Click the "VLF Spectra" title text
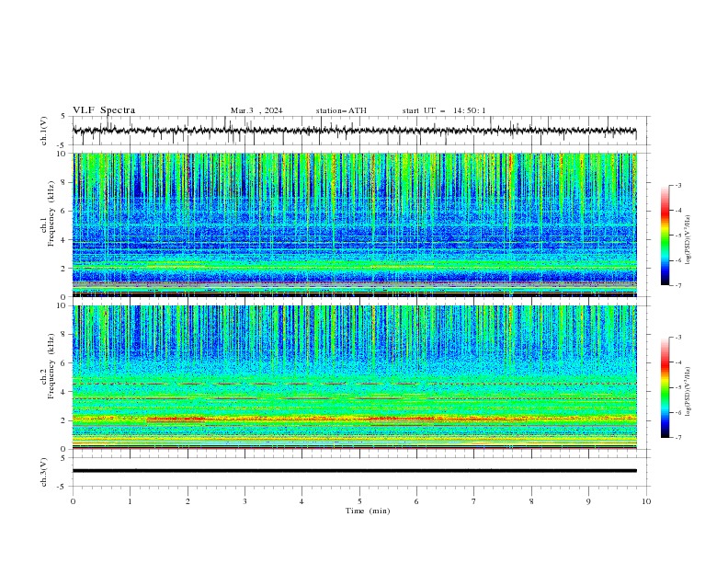This screenshot has width=728, height=563. point(104,110)
